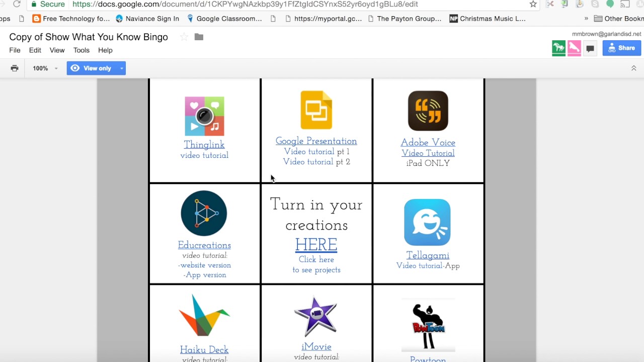Click the Thinglink app image
The image size is (644, 362).
click(x=204, y=116)
